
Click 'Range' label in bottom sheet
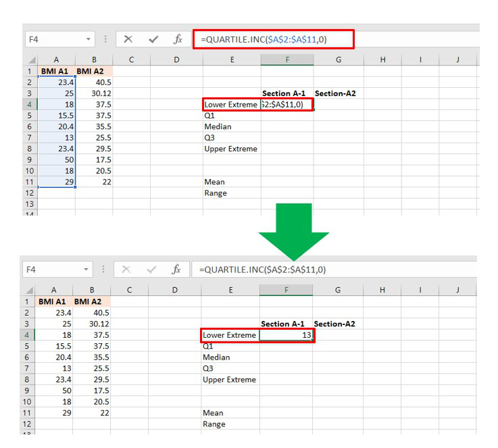(214, 424)
